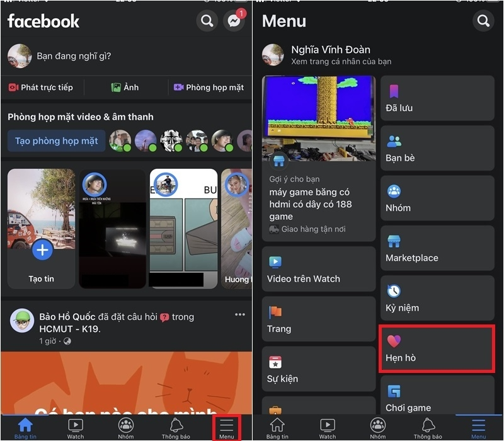Open the Đã lưu saved bookmark shortcut

pos(437,98)
